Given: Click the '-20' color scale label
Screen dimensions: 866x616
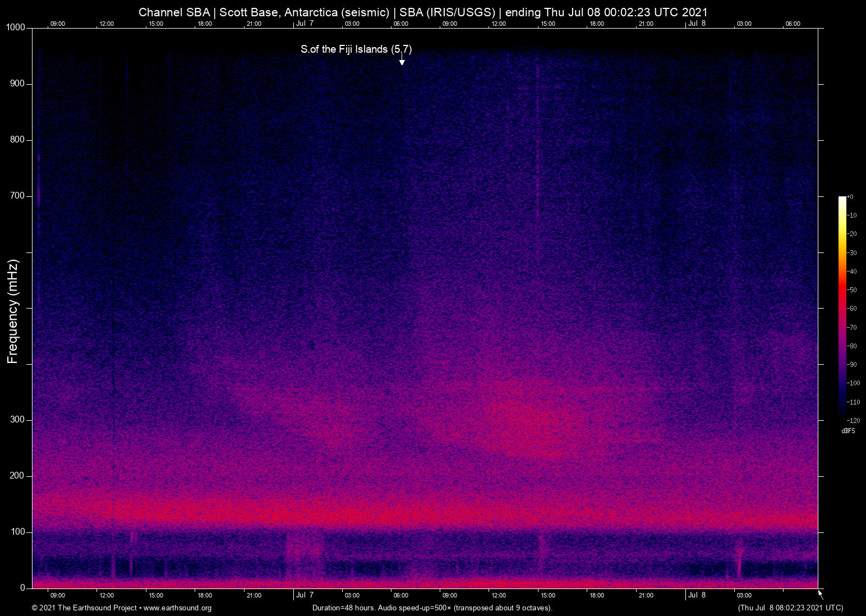Looking at the screenshot, I should click(x=852, y=234).
